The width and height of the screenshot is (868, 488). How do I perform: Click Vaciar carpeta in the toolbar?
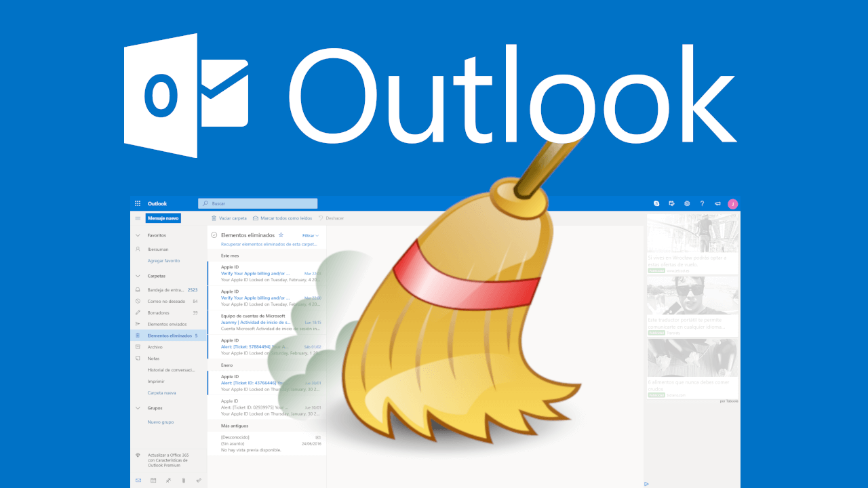pos(233,218)
